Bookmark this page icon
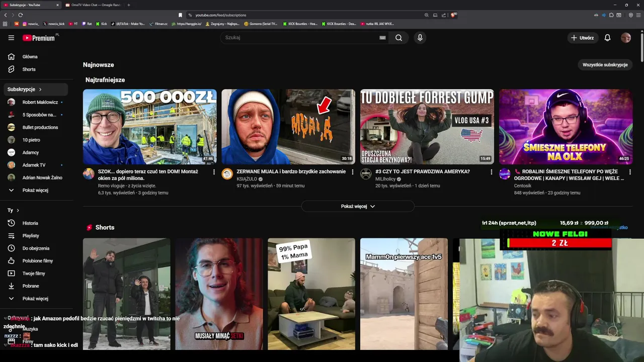 180,15
